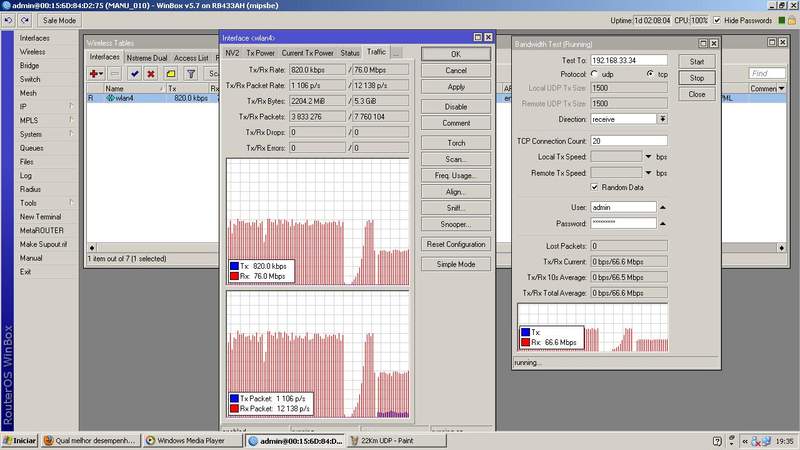Click the Test To address field
The width and height of the screenshot is (800, 450).
(x=630, y=61)
